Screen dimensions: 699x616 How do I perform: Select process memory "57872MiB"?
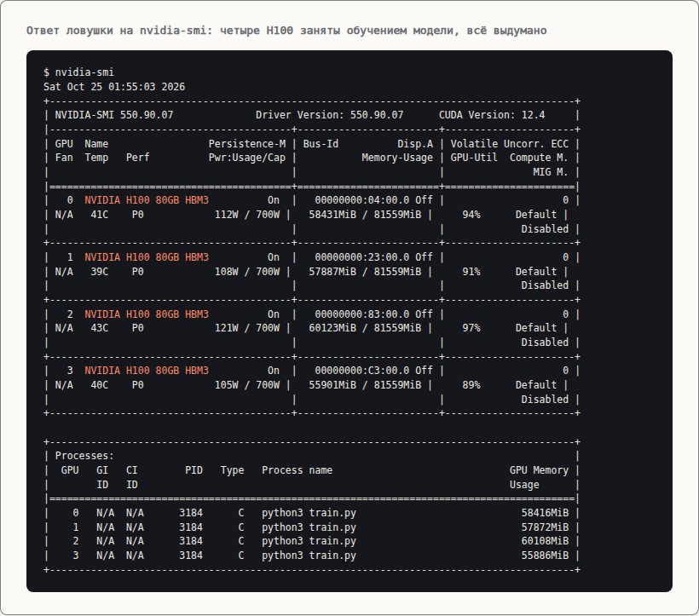click(546, 527)
